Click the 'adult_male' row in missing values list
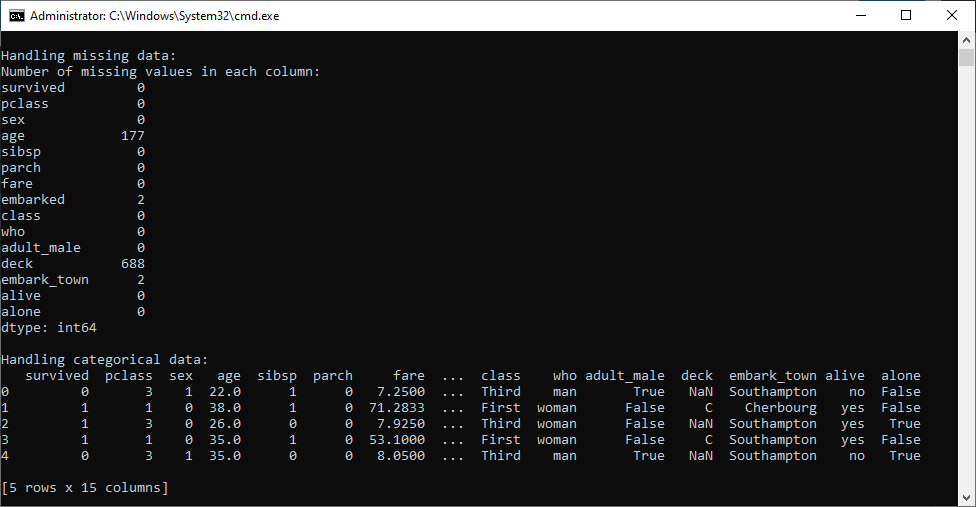976x507 pixels. tap(73, 248)
